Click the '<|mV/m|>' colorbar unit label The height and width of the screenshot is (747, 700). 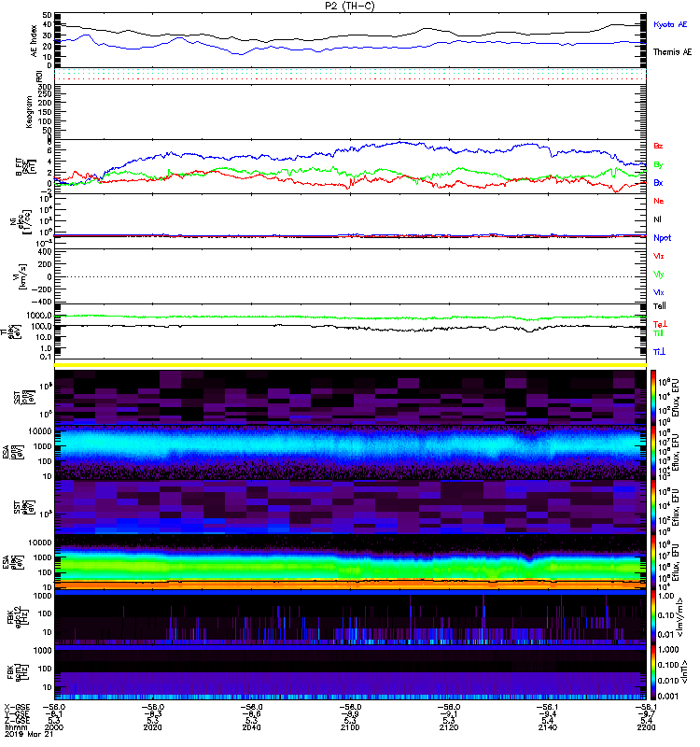tap(680, 618)
